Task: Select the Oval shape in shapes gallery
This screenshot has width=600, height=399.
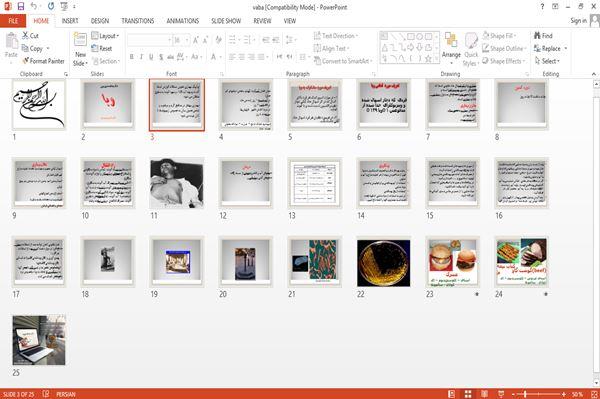Action: (420, 37)
